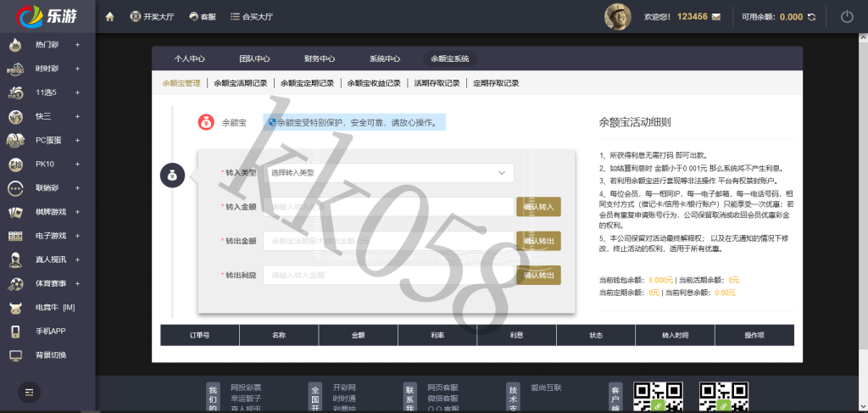Click the 转入时间 column header
This screenshot has height=413, width=868.
(676, 336)
